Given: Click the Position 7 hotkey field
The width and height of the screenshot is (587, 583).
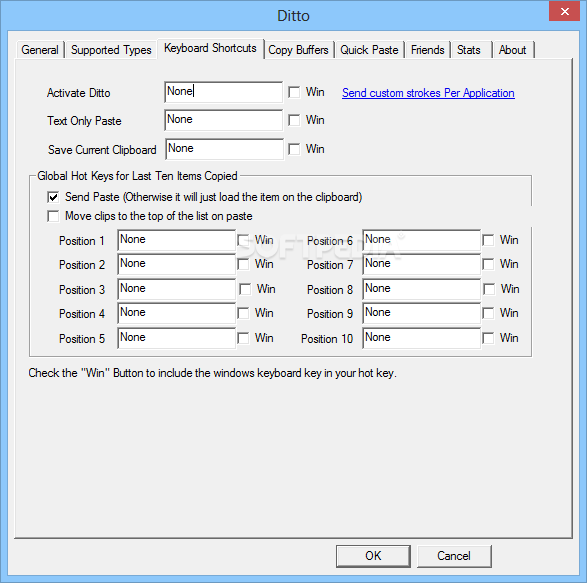Looking at the screenshot, I should click(422, 264).
